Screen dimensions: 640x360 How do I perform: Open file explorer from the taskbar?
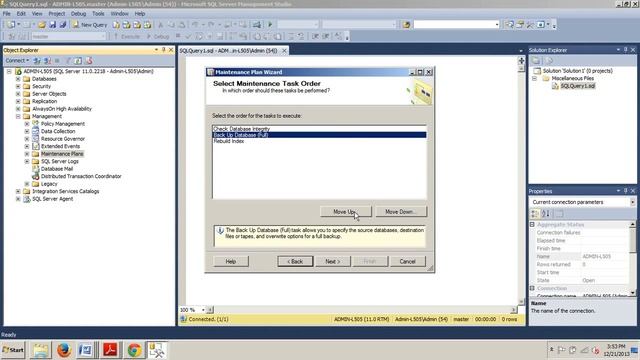click(x=40, y=350)
